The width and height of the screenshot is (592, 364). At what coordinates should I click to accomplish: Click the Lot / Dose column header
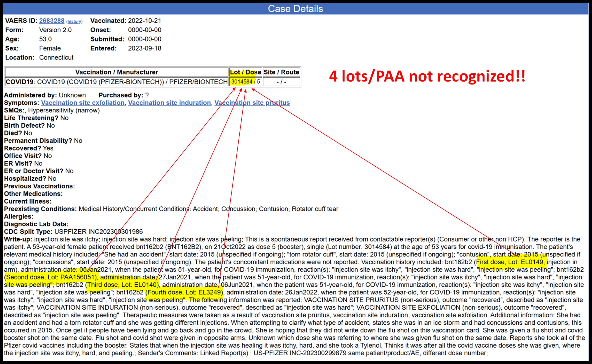(245, 72)
